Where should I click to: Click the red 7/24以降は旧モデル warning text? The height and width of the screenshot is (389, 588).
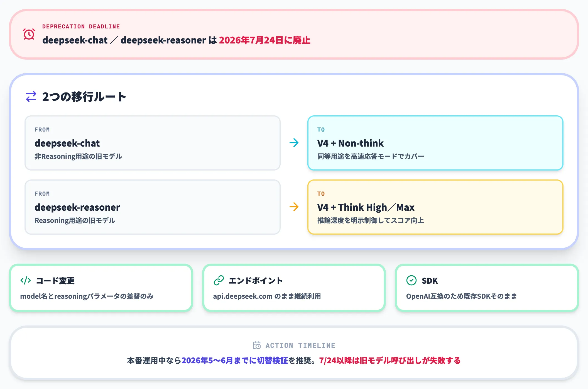390,361
